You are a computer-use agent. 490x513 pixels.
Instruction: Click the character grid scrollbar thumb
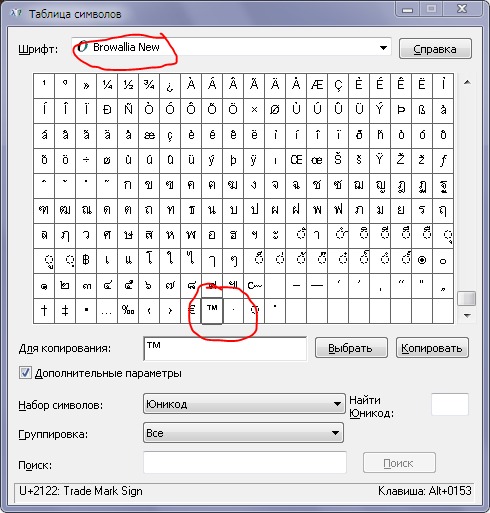point(467,299)
